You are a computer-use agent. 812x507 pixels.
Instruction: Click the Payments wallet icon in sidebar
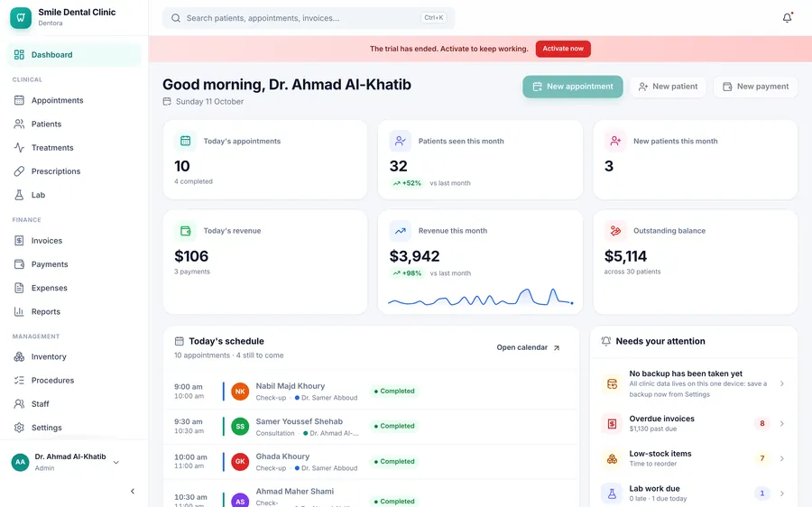pyautogui.click(x=19, y=264)
